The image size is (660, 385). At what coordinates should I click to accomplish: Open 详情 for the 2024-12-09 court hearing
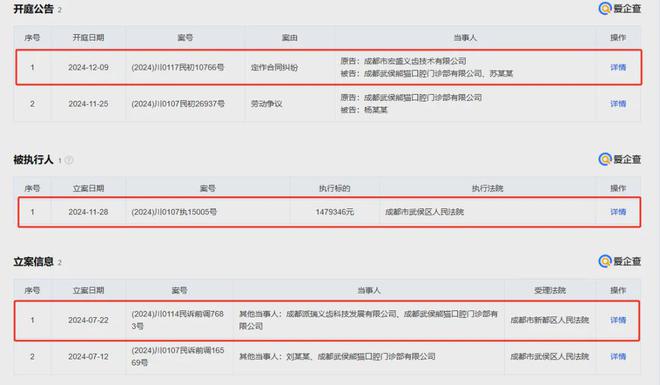(x=618, y=67)
